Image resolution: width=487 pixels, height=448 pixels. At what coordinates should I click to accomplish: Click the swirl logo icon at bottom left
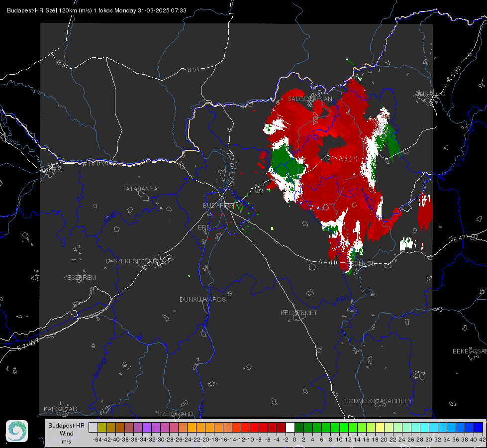coord(17,431)
